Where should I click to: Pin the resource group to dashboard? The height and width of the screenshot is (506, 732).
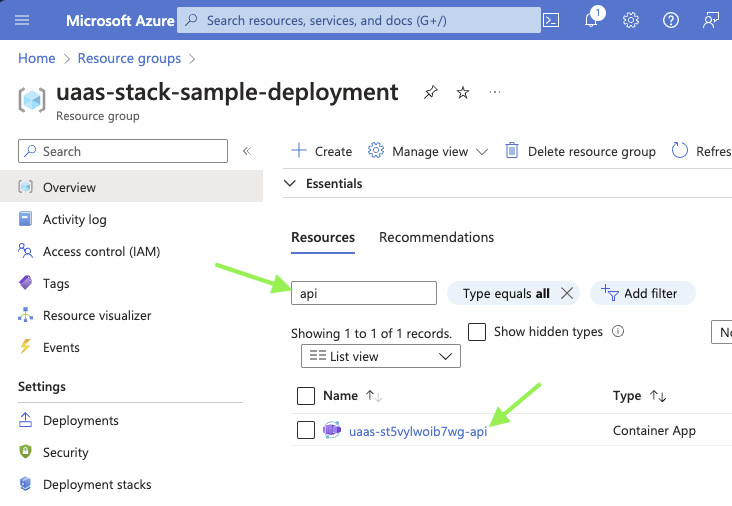coord(430,92)
